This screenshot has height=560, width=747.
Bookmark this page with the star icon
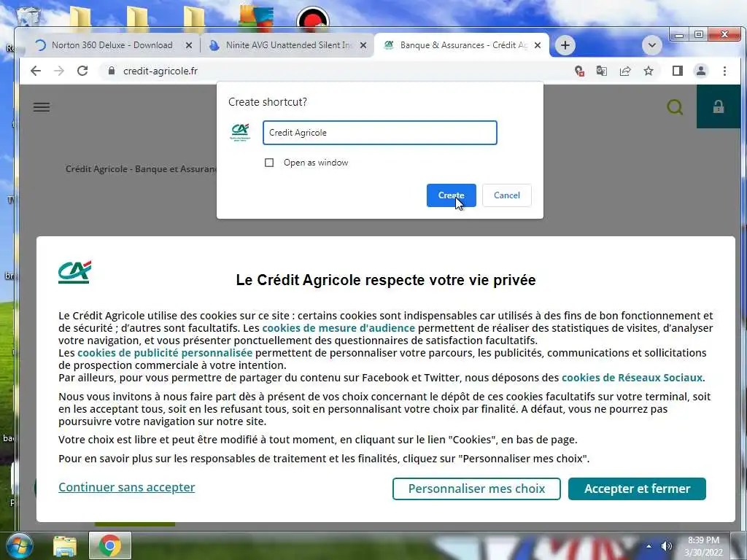coord(649,71)
